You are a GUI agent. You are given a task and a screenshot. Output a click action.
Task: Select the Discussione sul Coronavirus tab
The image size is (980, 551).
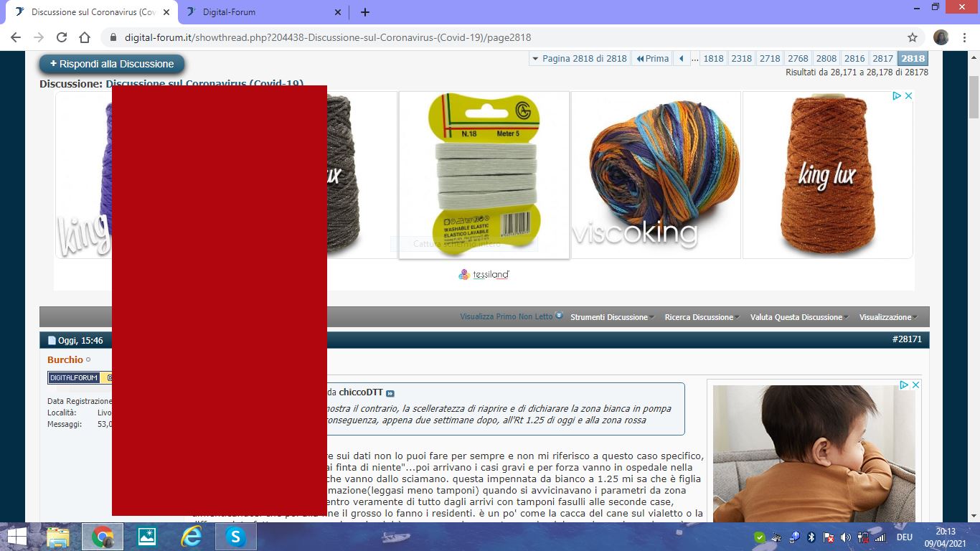[91, 12]
